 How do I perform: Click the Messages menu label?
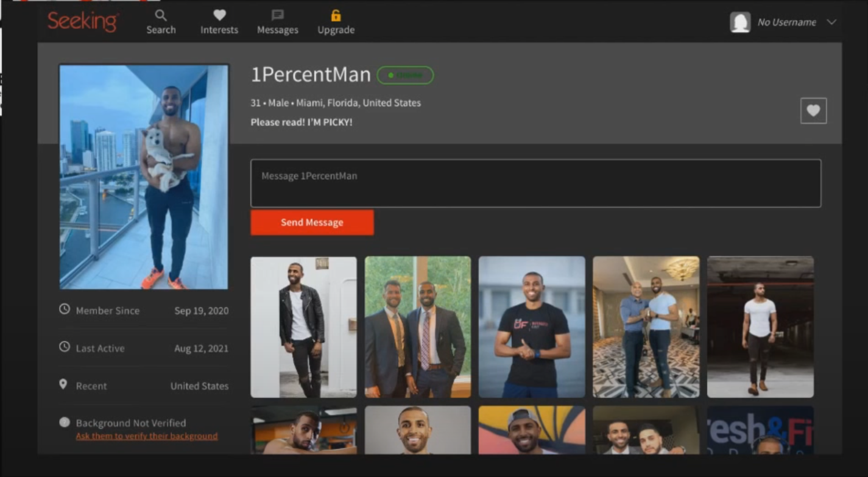(x=278, y=30)
